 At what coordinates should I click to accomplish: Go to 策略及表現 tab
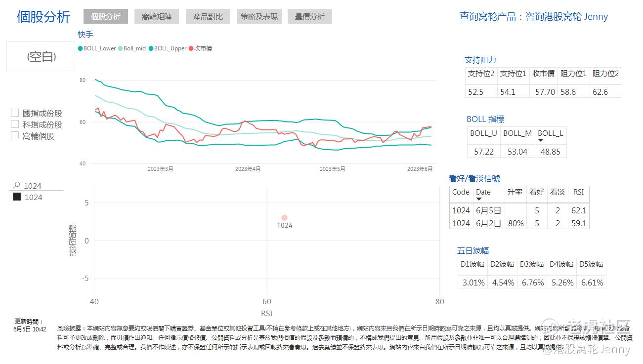pos(259,16)
